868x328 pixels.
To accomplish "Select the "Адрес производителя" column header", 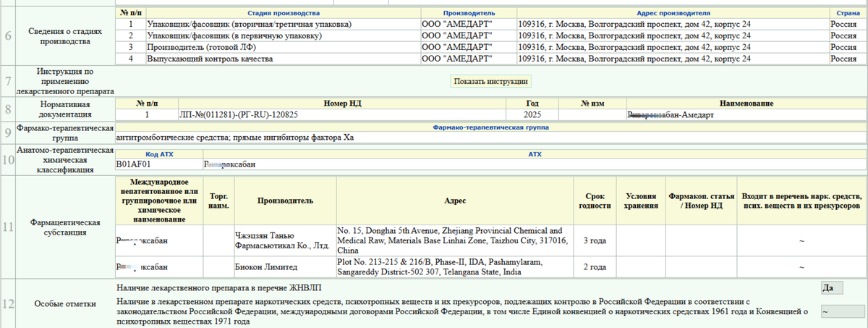I will click(673, 13).
